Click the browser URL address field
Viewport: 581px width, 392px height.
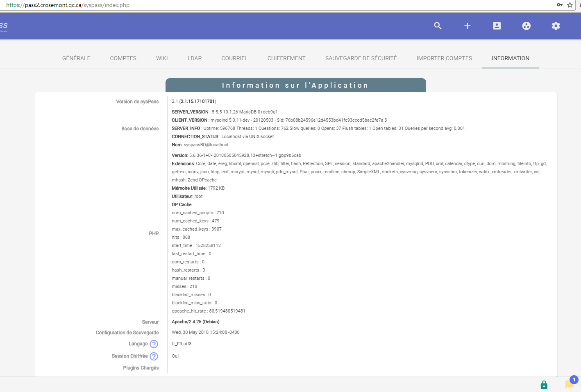246,5
